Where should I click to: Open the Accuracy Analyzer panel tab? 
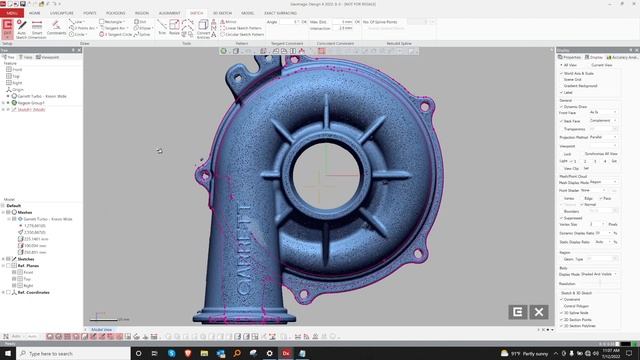[622, 58]
